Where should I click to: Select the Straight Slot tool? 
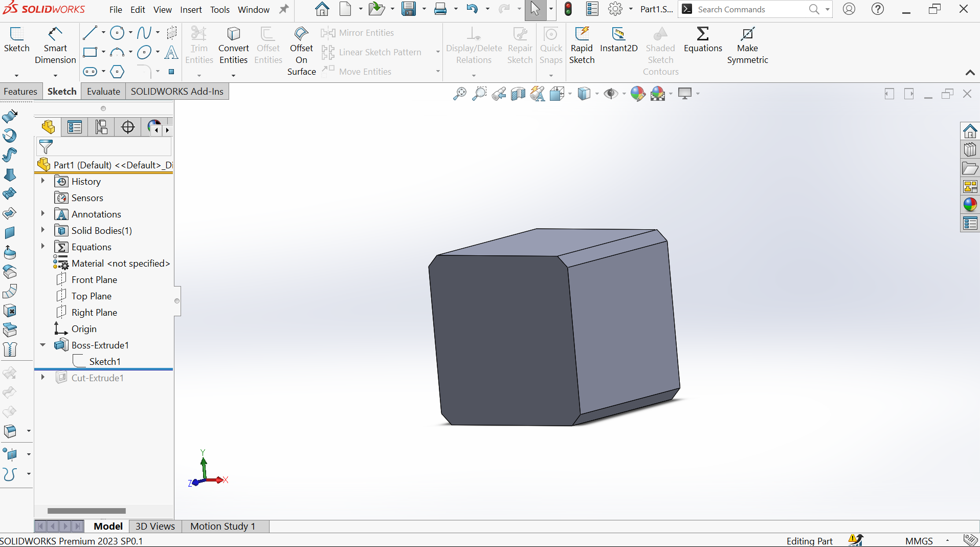(x=90, y=72)
